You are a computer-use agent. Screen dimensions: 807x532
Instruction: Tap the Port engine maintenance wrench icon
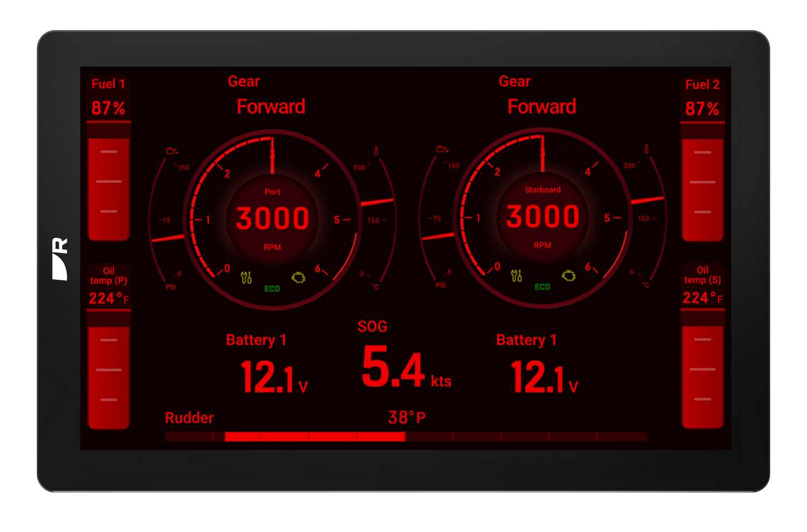click(x=246, y=277)
